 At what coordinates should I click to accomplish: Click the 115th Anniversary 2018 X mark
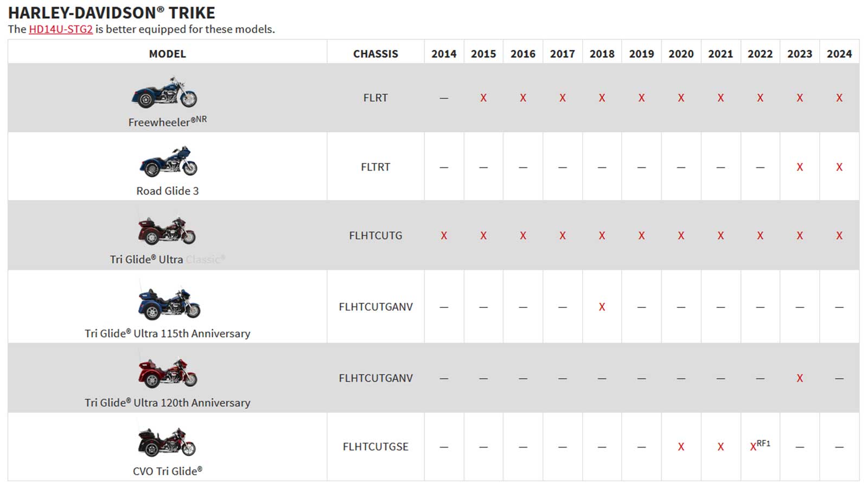coord(602,307)
